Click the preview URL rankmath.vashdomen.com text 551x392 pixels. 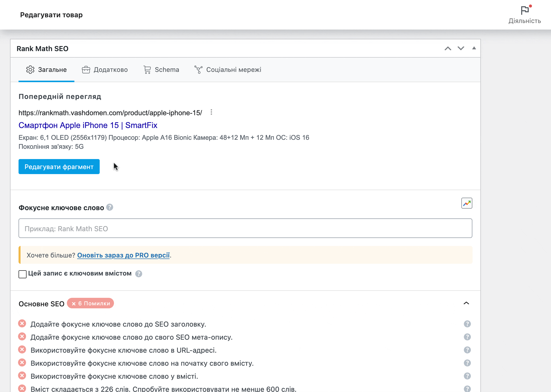pos(110,113)
